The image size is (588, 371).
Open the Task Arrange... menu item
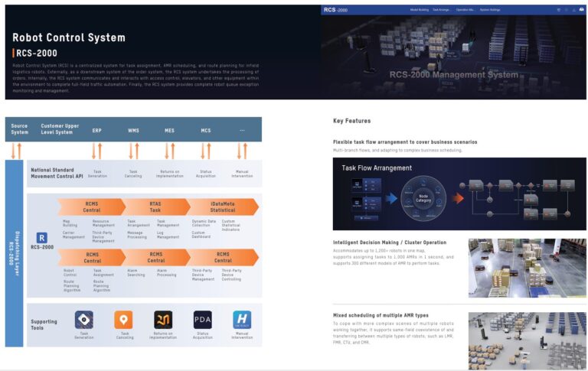click(x=442, y=10)
